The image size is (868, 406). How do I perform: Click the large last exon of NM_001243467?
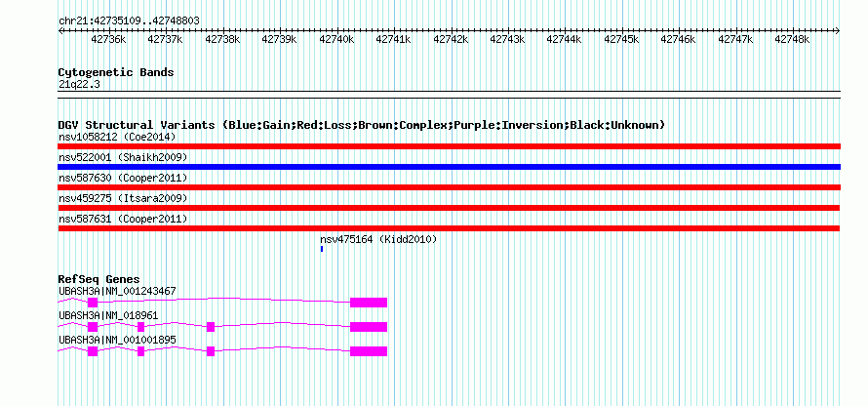click(x=369, y=303)
